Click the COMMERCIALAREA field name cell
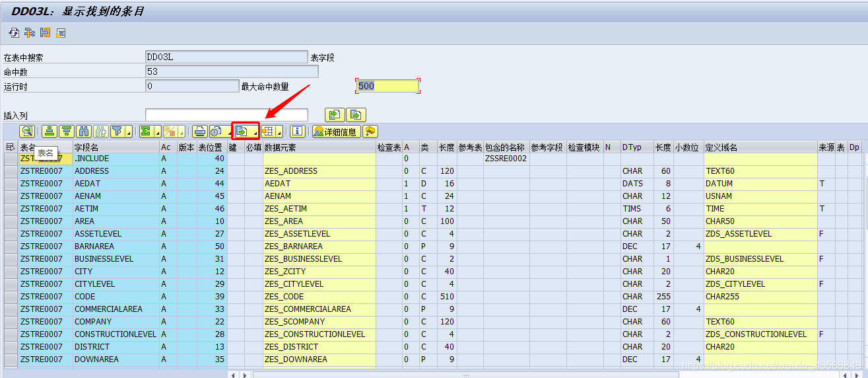Image resolution: width=868 pixels, height=378 pixels. coord(116,309)
